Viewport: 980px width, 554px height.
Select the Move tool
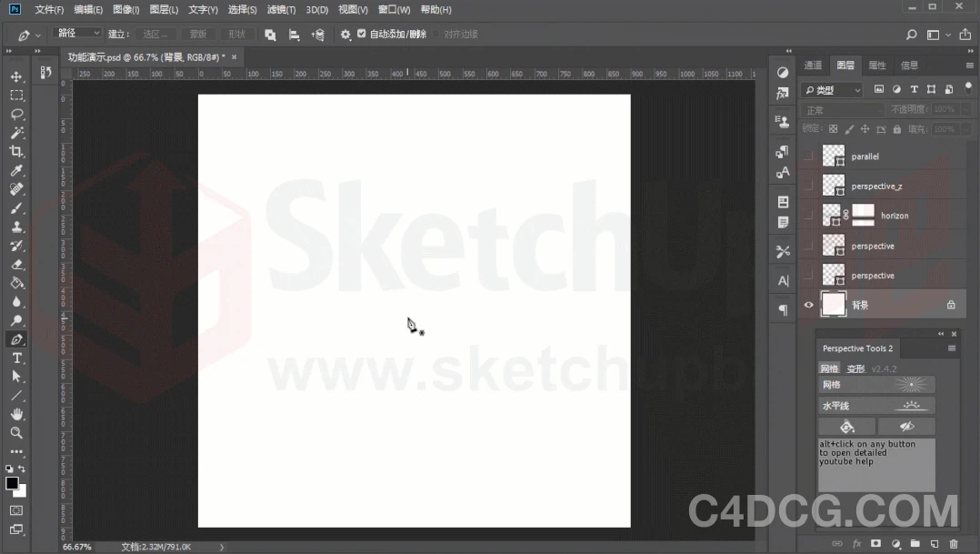(16, 76)
